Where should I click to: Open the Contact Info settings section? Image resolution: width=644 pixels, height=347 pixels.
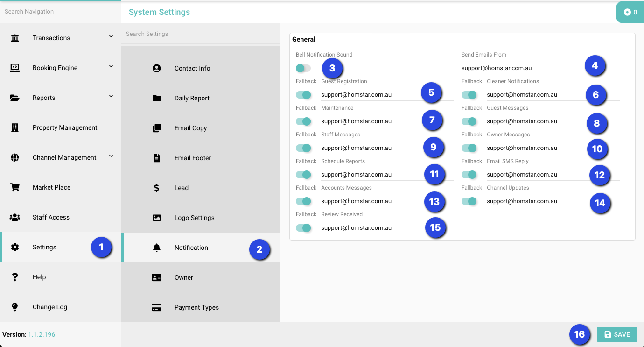(x=192, y=68)
